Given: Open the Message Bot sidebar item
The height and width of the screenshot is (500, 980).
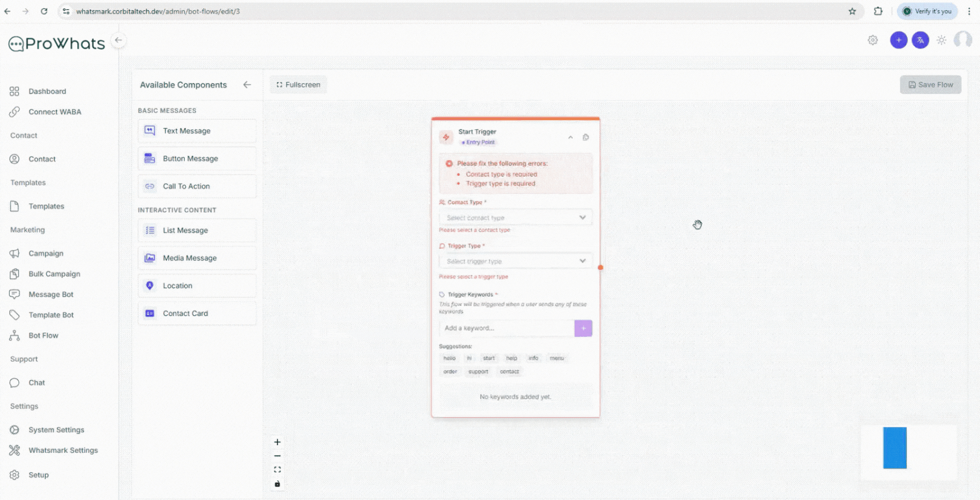Looking at the screenshot, I should pyautogui.click(x=51, y=294).
